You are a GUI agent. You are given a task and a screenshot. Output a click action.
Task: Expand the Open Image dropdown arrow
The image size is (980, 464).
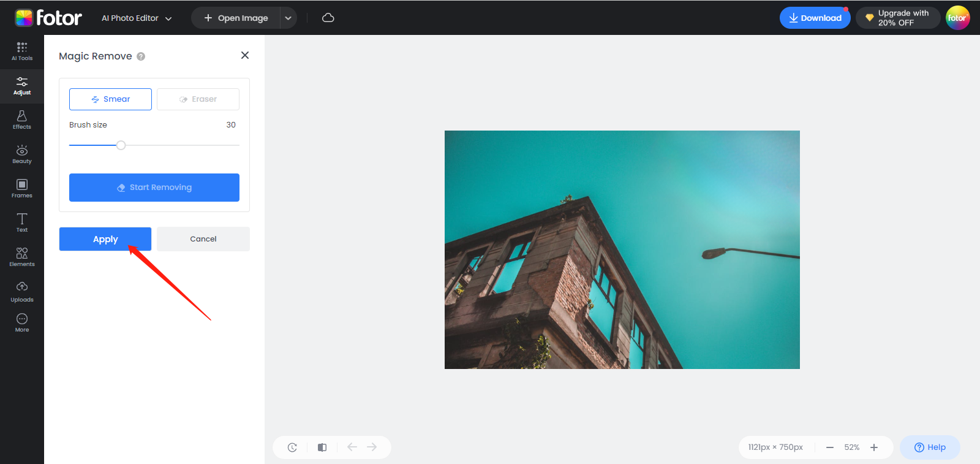click(x=288, y=18)
